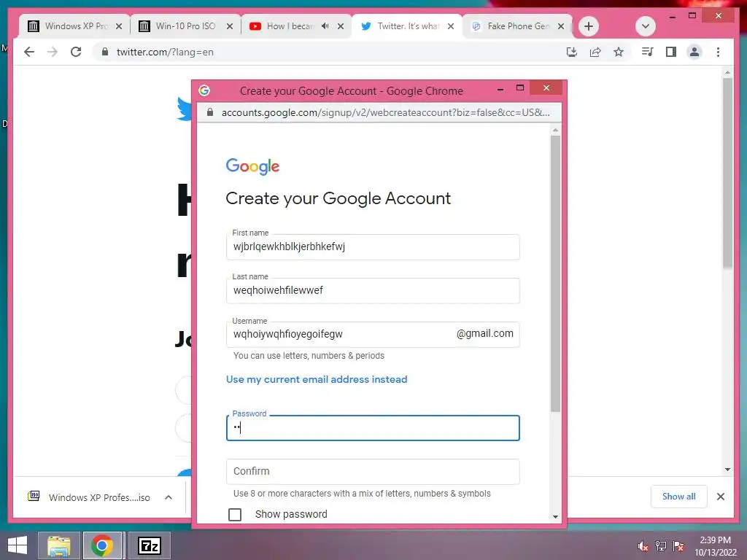Click the popup scrollbar up arrow
This screenshot has width=747, height=560.
coord(555,130)
